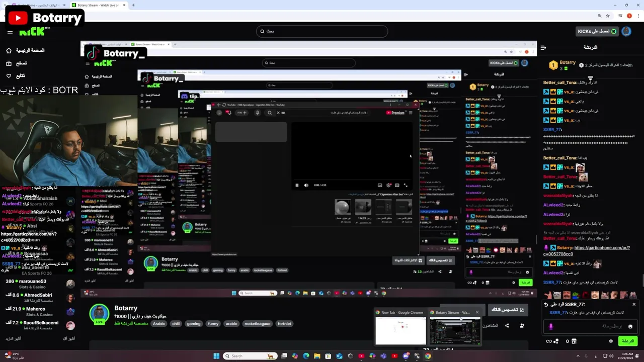Expand the sidebar list with 'أظهر المزيد'

pos(14,339)
